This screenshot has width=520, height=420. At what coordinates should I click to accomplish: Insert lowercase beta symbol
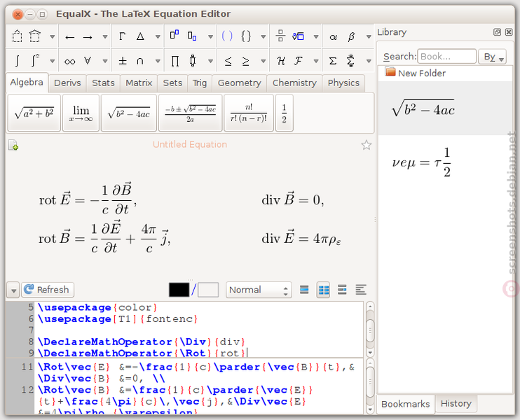coord(351,36)
